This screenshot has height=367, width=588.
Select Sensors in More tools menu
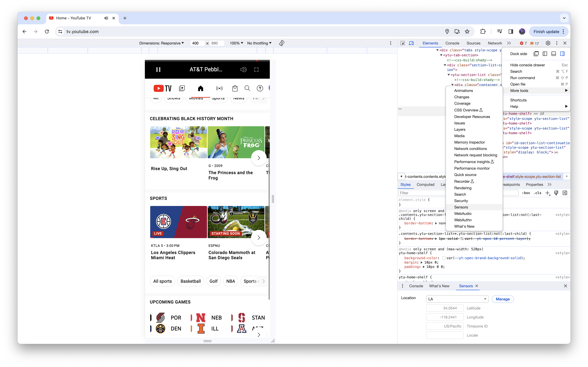coord(474,207)
